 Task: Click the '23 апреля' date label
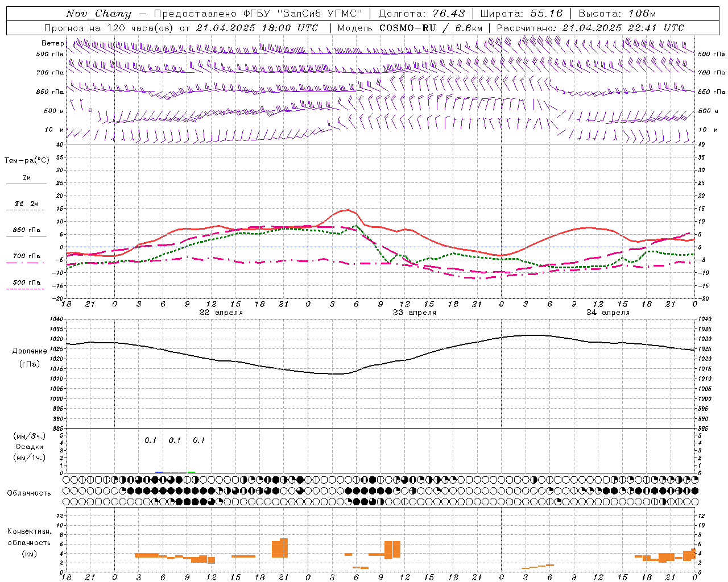point(415,313)
